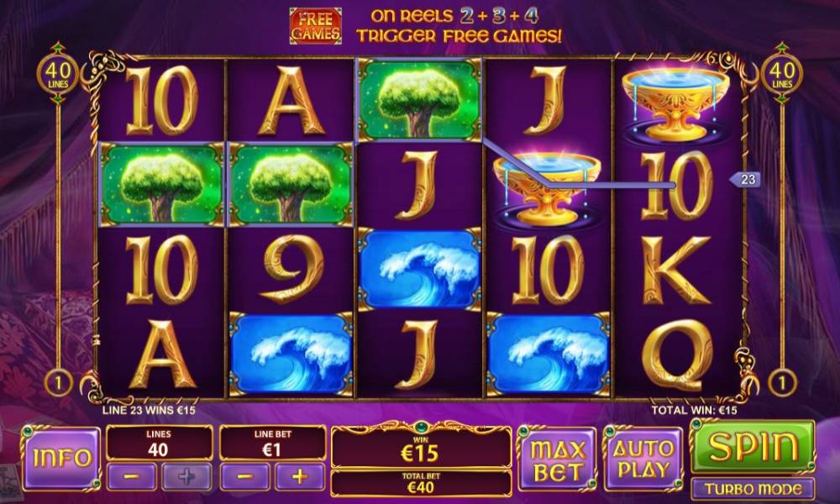Click the Free Games scatter icon at top
The image size is (840, 504).
(x=316, y=26)
